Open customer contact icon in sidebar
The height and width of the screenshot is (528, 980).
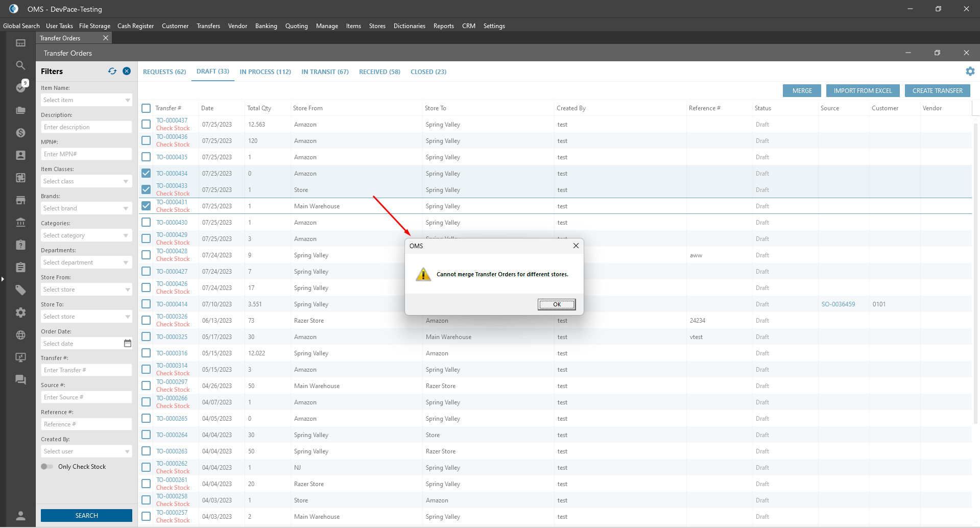pyautogui.click(x=20, y=155)
